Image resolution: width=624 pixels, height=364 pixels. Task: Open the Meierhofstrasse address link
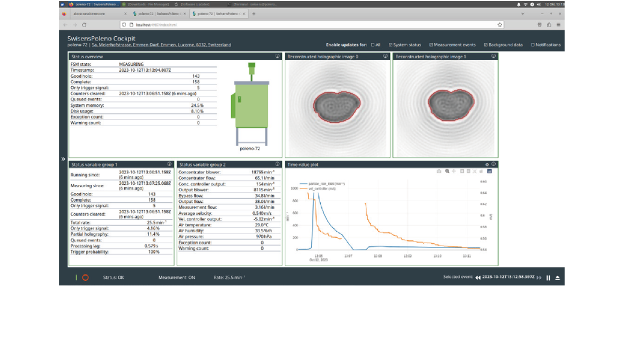tap(161, 45)
